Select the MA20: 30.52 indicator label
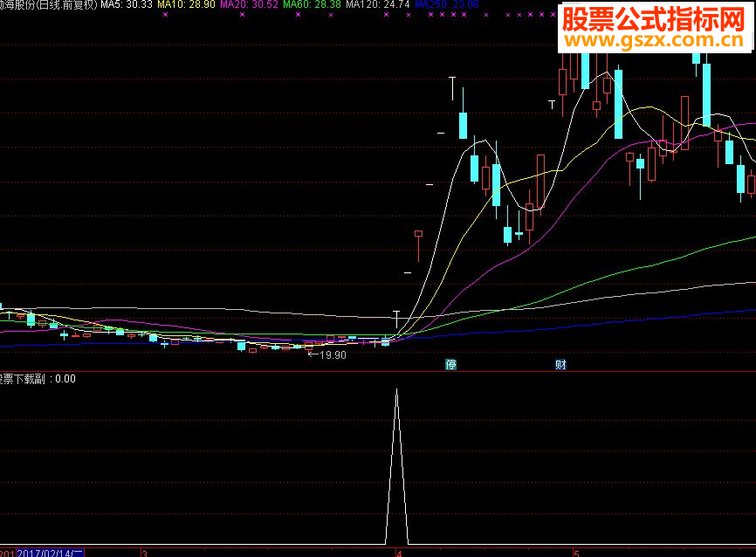The image size is (756, 557). coord(250,4)
